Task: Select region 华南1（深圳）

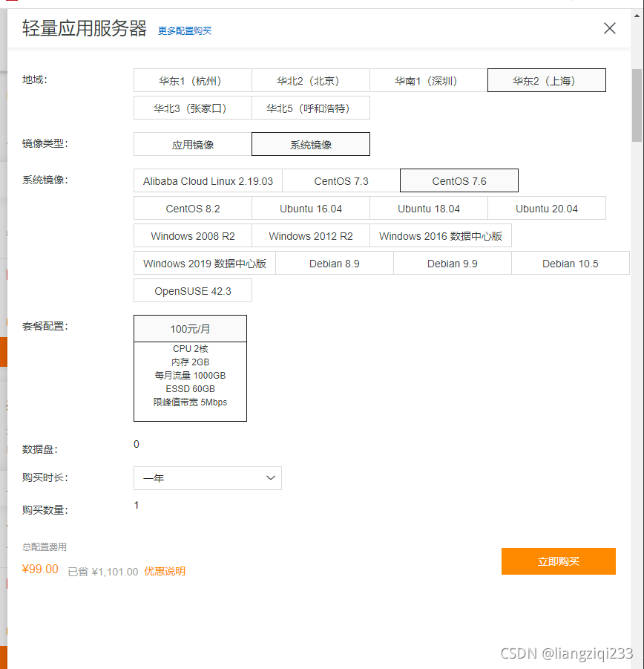Action: (x=429, y=80)
